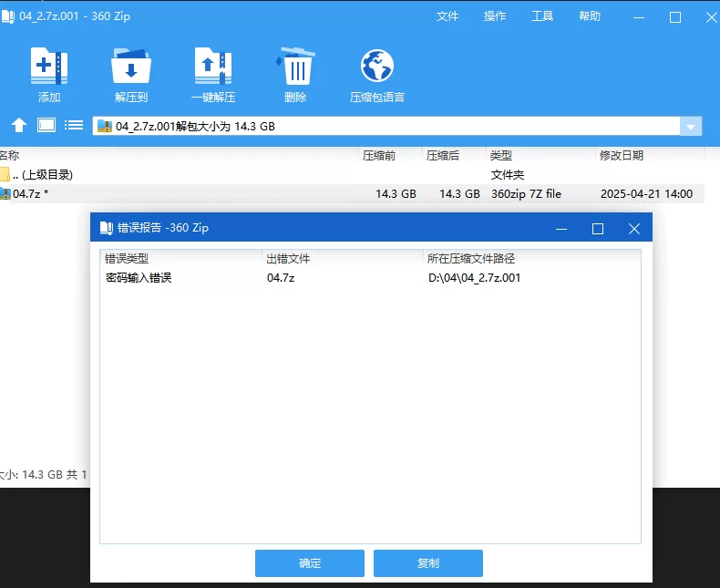Click the 确定 button
Image resolution: width=720 pixels, height=588 pixels.
(310, 563)
